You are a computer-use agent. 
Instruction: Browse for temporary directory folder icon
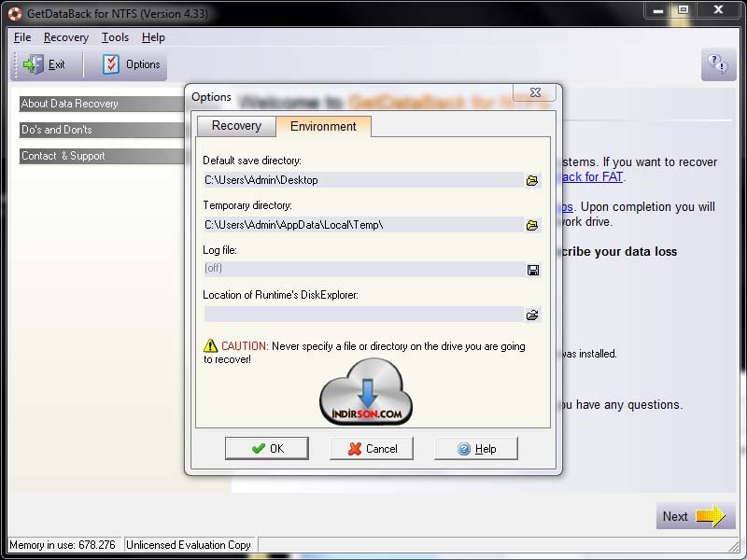(x=532, y=225)
